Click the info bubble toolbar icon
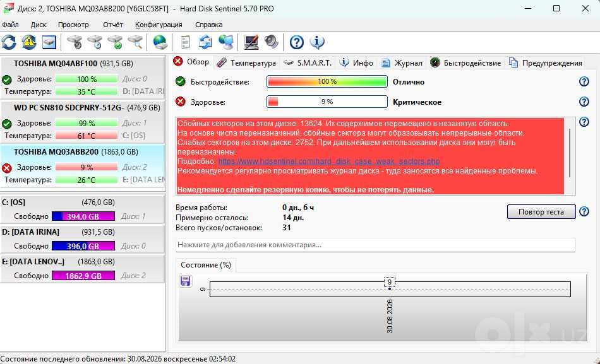This screenshot has width=600, height=364. click(317, 42)
